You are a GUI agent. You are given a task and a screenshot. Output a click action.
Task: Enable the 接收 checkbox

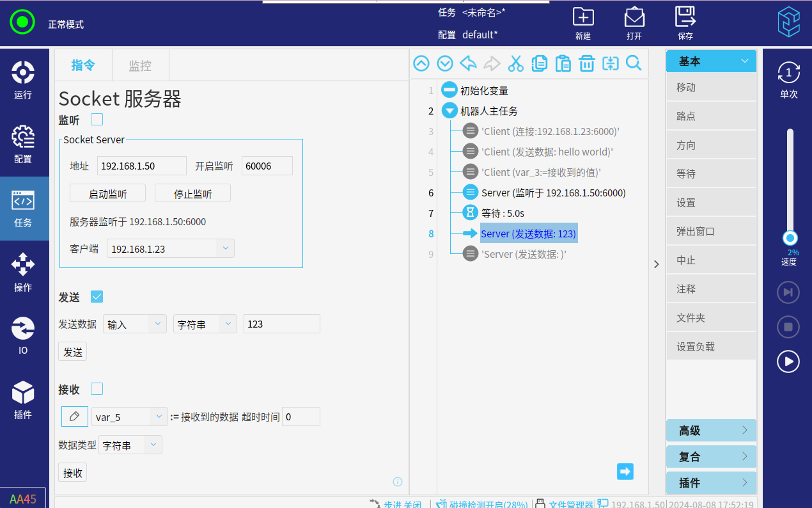tap(97, 389)
